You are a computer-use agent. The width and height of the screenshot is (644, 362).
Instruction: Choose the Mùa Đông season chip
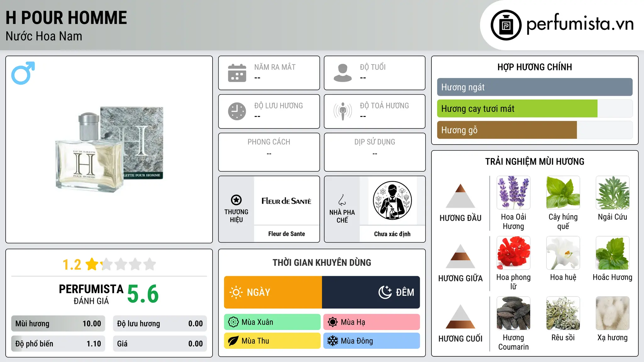(x=372, y=341)
